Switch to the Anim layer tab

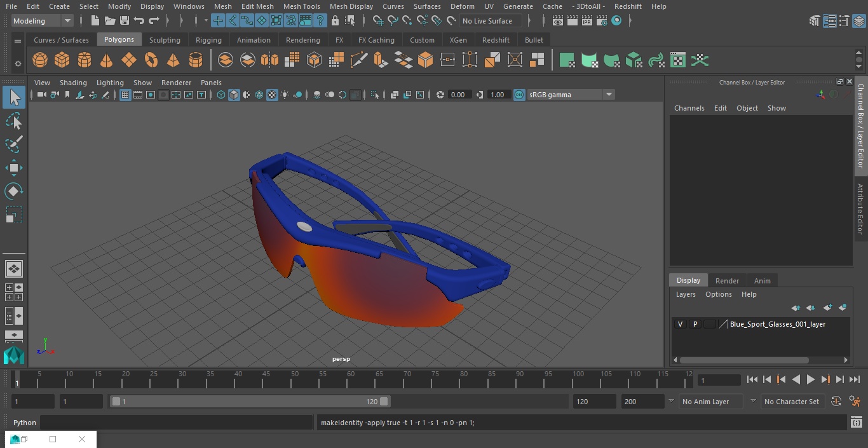762,281
